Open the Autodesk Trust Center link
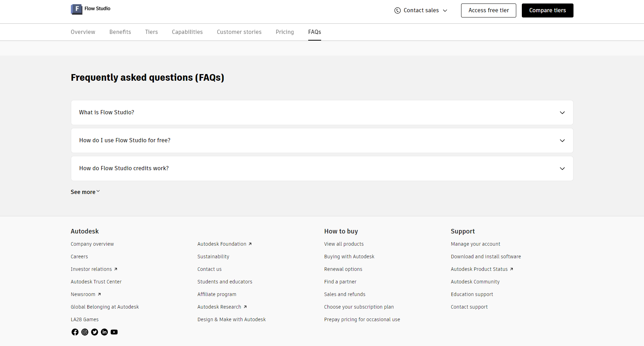This screenshot has height=346, width=644. [96, 282]
